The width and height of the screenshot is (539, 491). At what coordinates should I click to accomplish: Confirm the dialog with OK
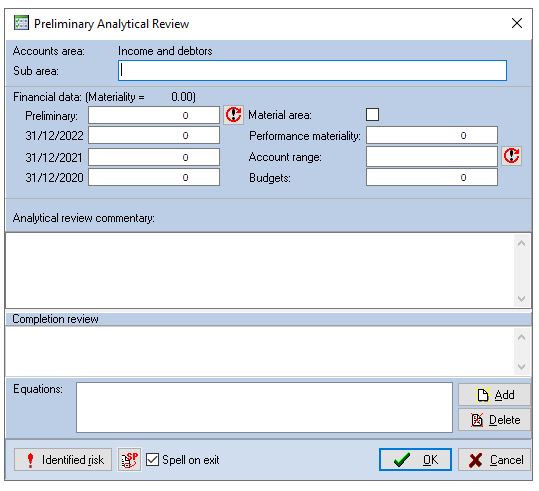(x=416, y=460)
